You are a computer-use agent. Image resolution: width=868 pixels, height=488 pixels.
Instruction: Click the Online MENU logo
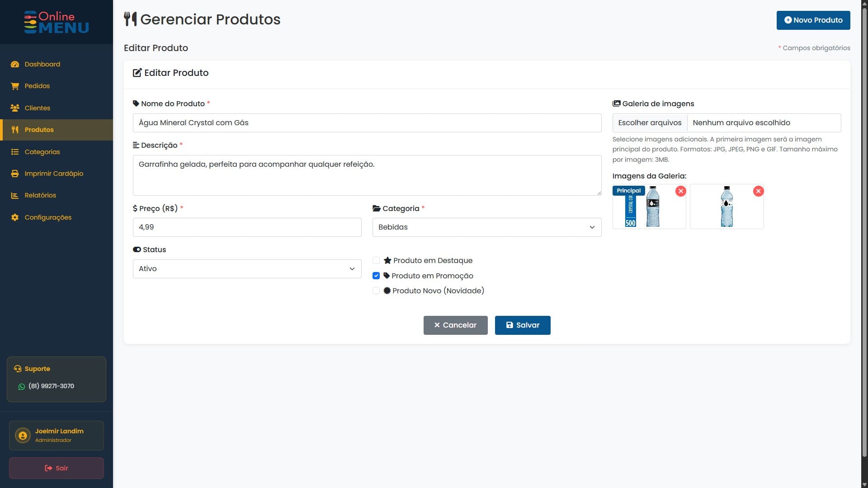57,22
